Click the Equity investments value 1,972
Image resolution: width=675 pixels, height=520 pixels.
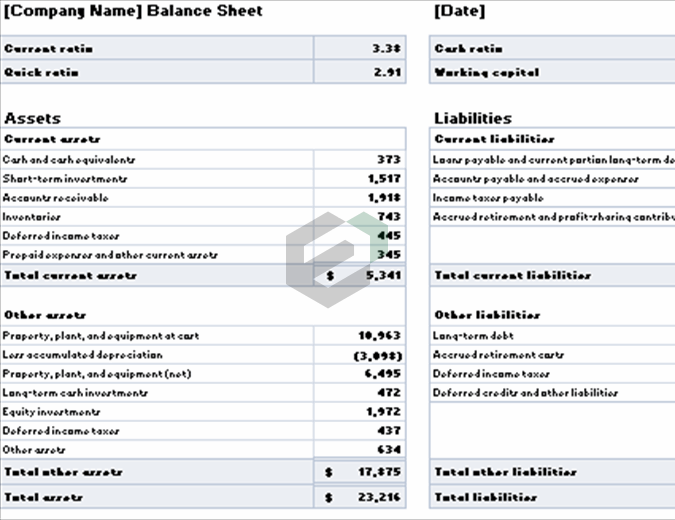[384, 412]
